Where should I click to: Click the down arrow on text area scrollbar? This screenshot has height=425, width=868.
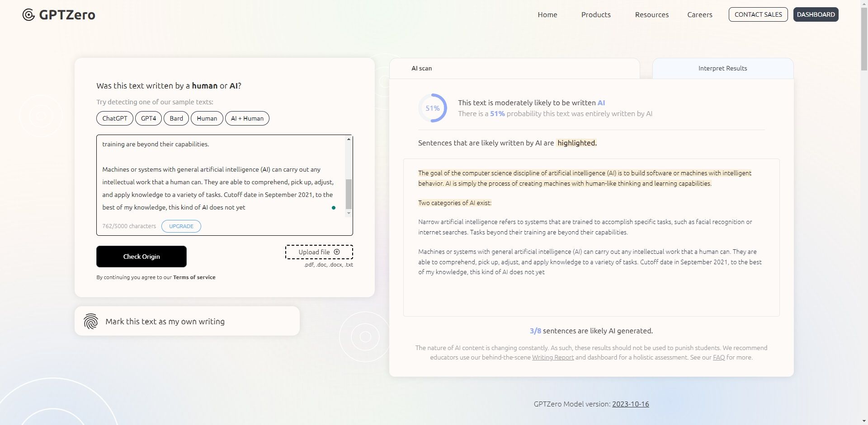pyautogui.click(x=348, y=213)
